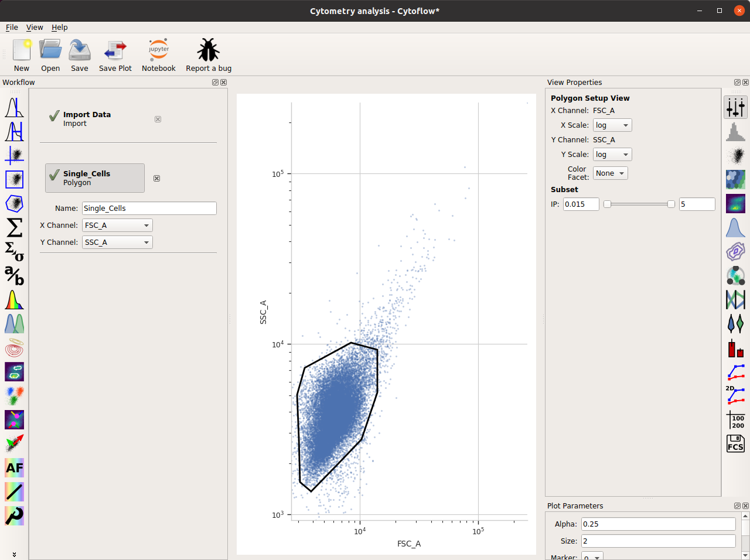Select the Single_Cells Polygon workflow step
750x560 pixels.
95,178
